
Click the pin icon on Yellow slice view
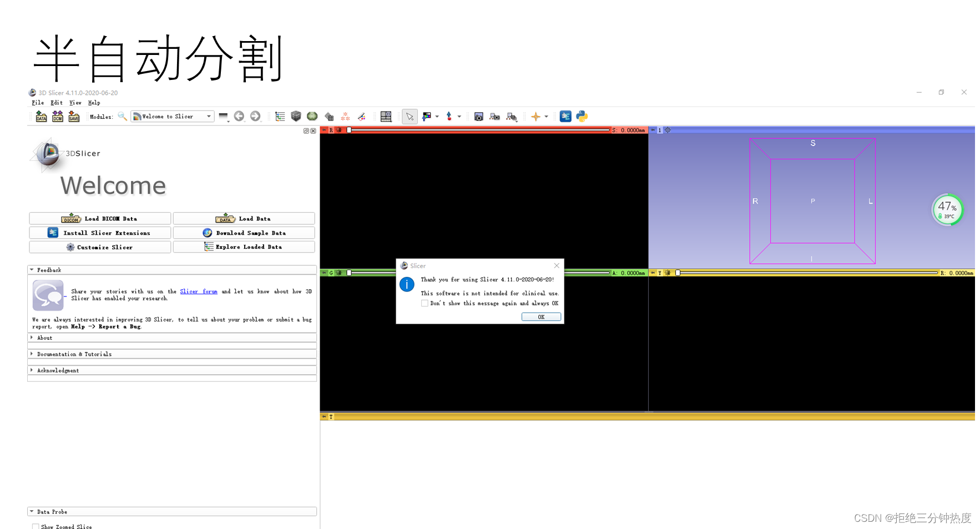[653, 273]
